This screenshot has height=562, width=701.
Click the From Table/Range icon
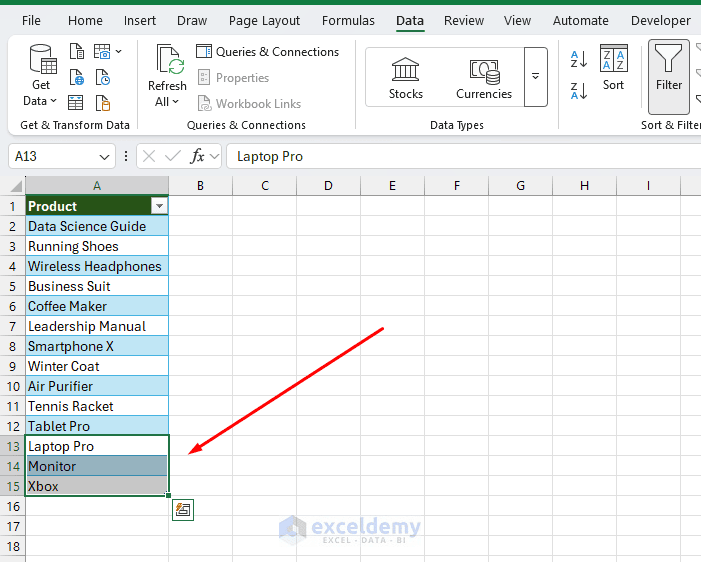tap(76, 103)
